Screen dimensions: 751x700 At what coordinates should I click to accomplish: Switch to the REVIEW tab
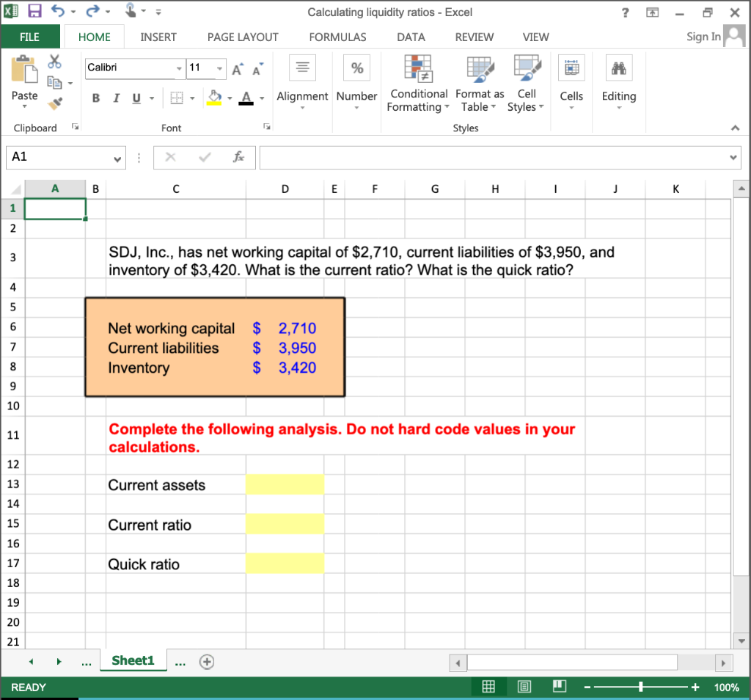(475, 37)
